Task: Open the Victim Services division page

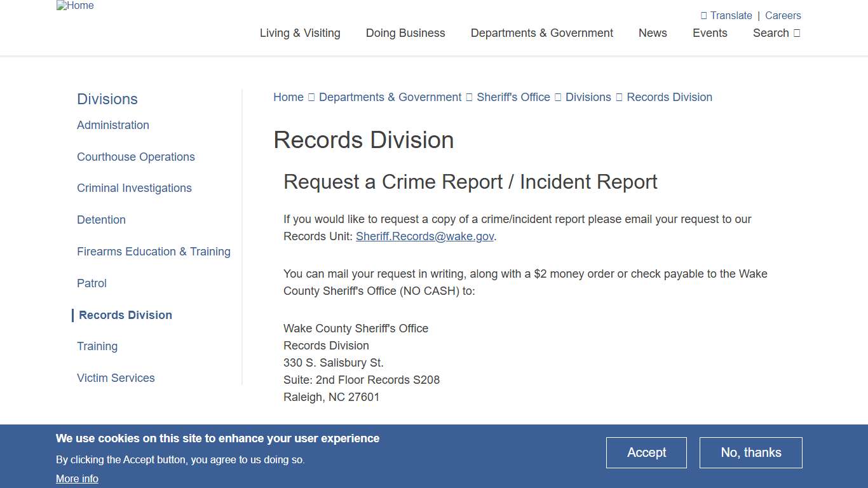Action: click(116, 377)
